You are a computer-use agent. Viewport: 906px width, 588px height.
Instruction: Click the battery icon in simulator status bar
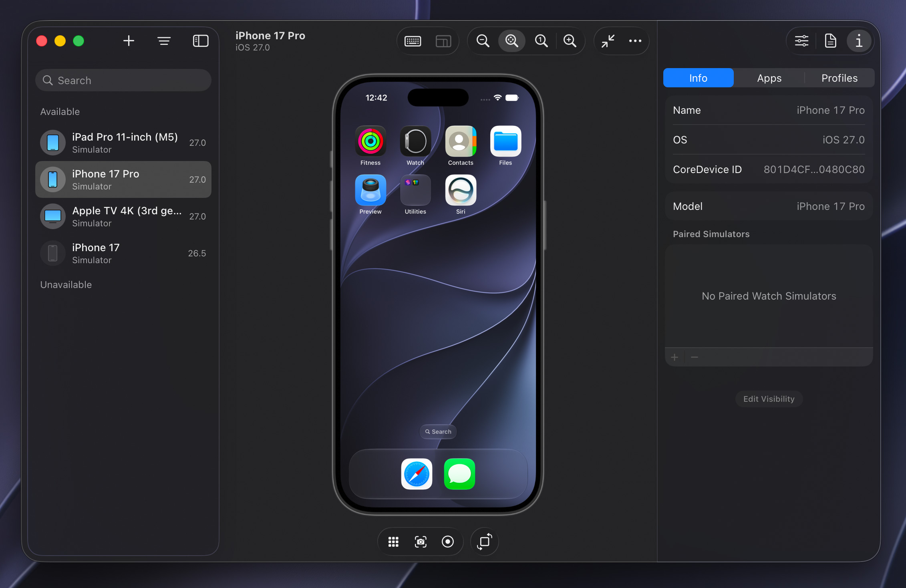pyautogui.click(x=512, y=98)
